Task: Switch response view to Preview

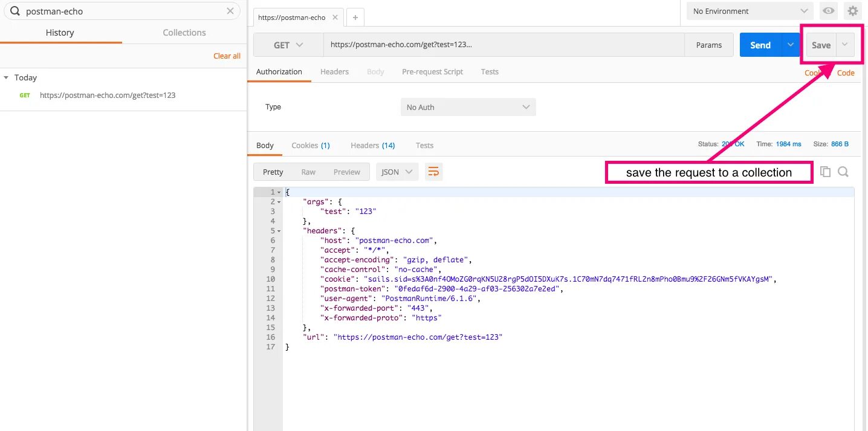Action: tap(347, 172)
